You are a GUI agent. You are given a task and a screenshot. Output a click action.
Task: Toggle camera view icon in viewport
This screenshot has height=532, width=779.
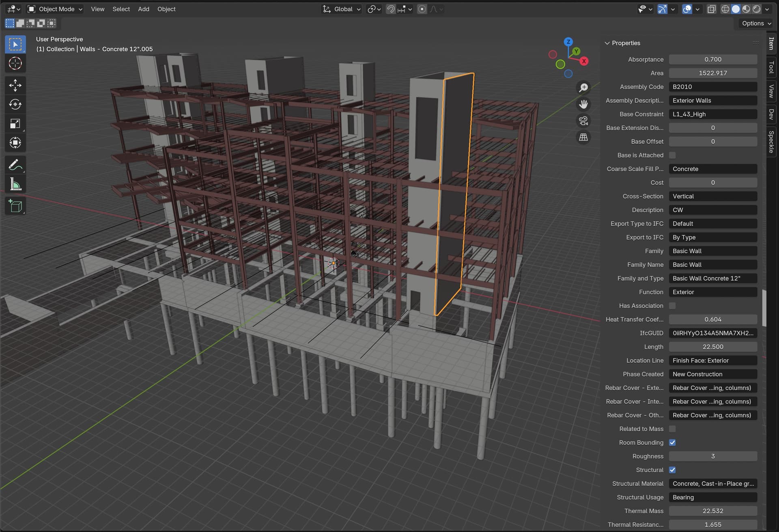[583, 121]
